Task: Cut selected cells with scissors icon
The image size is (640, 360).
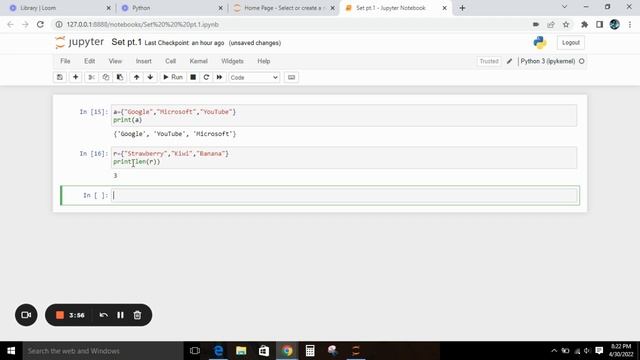Action: [91, 77]
